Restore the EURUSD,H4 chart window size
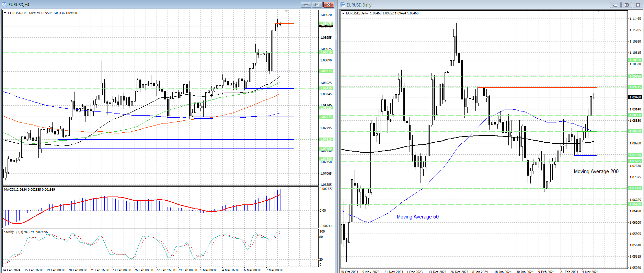The height and width of the screenshot is (273, 644). [317, 4]
